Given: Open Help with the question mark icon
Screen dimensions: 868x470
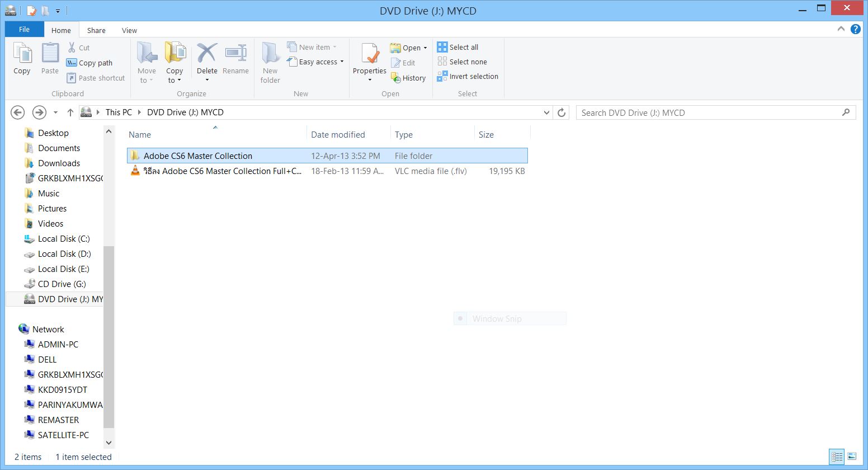Looking at the screenshot, I should pos(855,29).
